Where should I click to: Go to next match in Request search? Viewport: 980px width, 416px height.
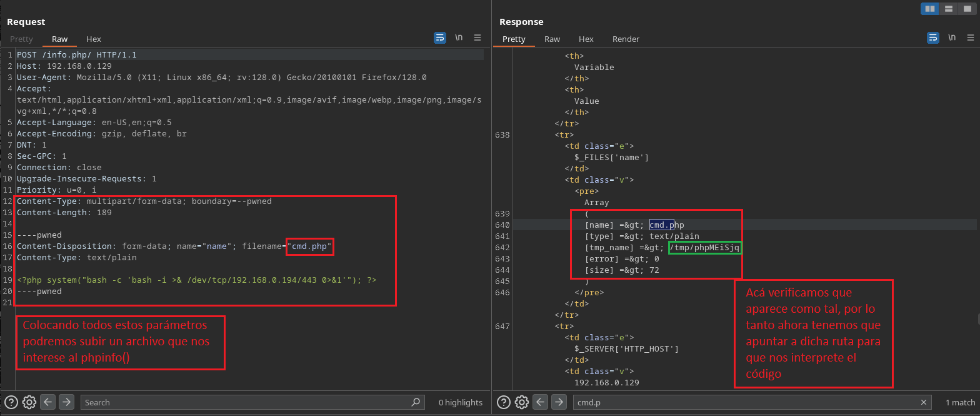pyautogui.click(x=66, y=402)
